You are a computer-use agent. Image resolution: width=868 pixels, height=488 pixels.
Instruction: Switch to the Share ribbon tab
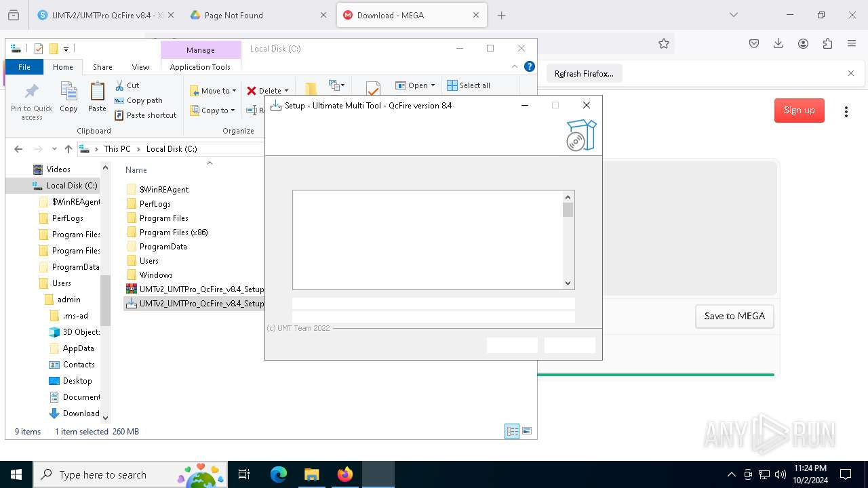pyautogui.click(x=102, y=67)
